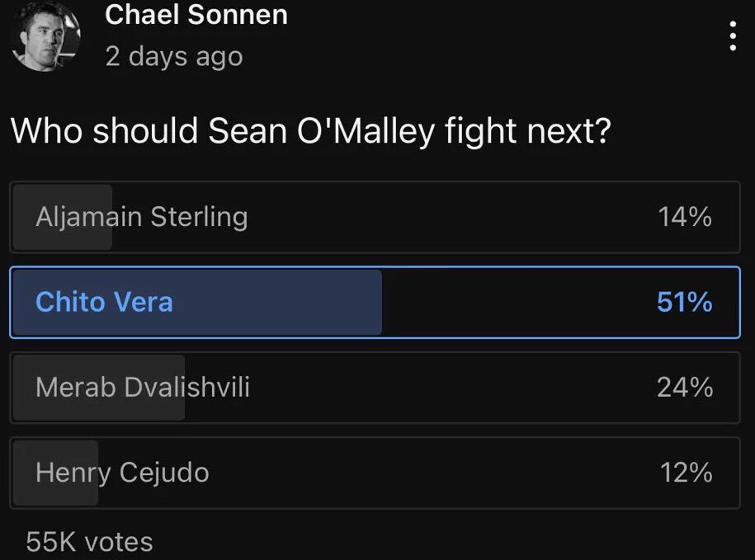Click the 12% result for Henry Cejudo
755x560 pixels.
pyautogui.click(x=686, y=473)
